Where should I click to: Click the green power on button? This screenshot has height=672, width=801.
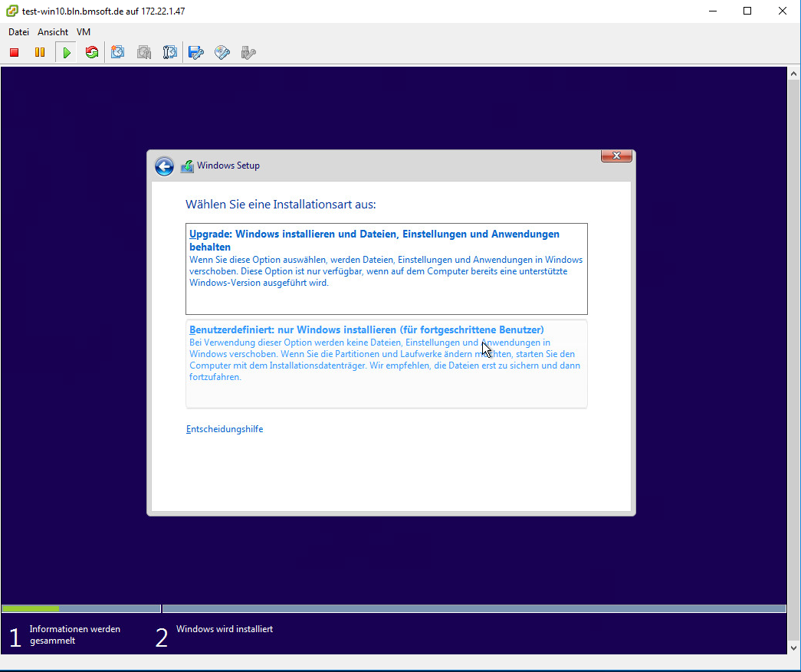(67, 53)
